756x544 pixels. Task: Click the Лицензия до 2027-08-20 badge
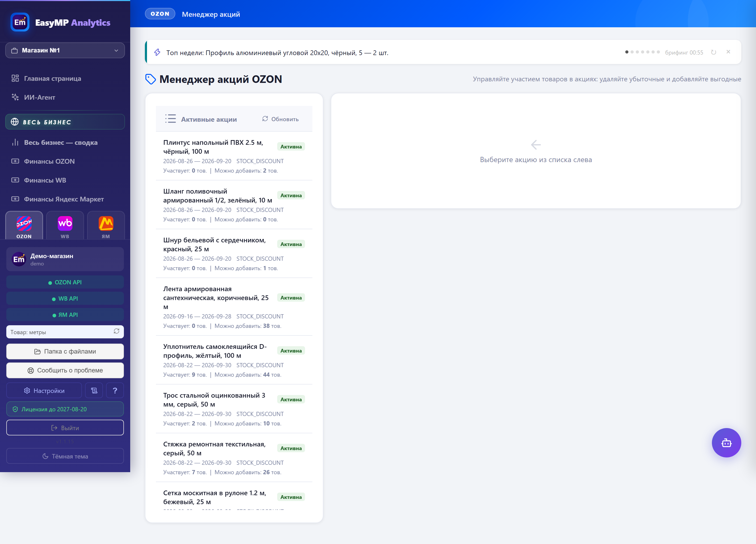[x=65, y=409]
